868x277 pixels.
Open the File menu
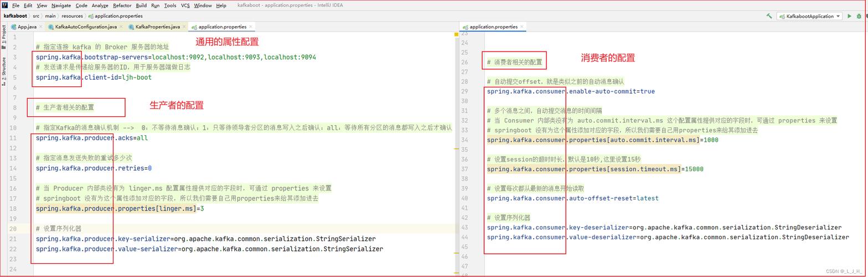coord(15,6)
